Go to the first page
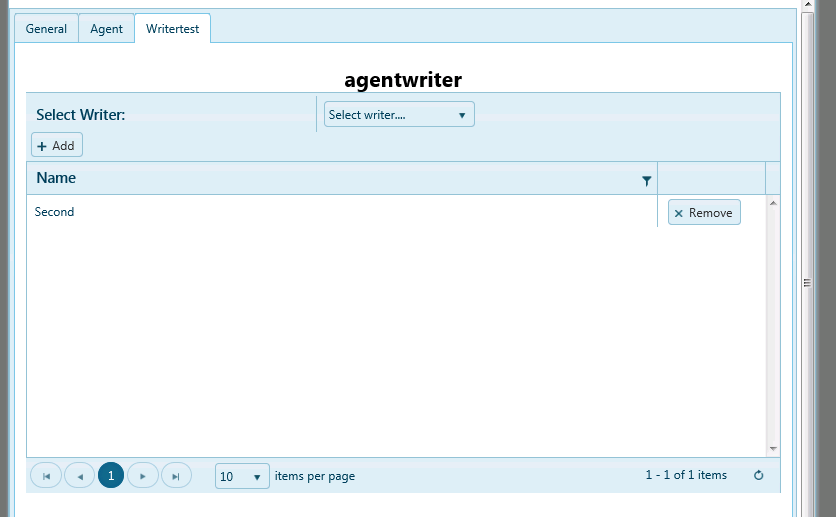The width and height of the screenshot is (836, 517). [x=46, y=476]
